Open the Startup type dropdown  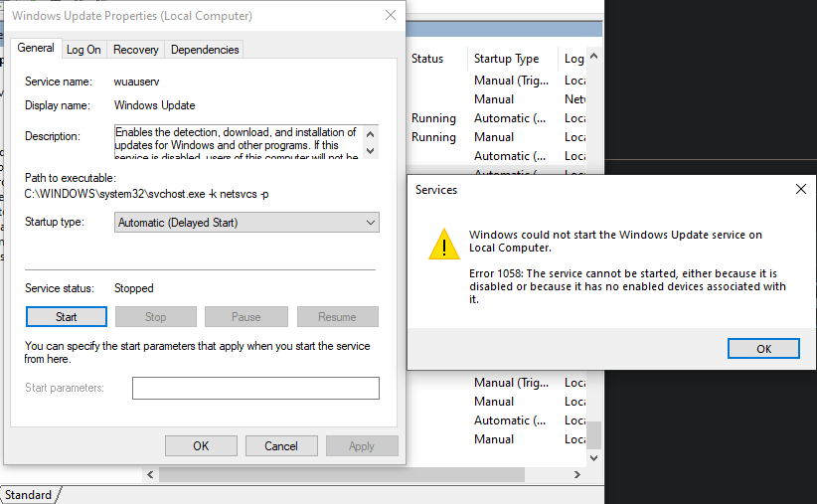(246, 223)
